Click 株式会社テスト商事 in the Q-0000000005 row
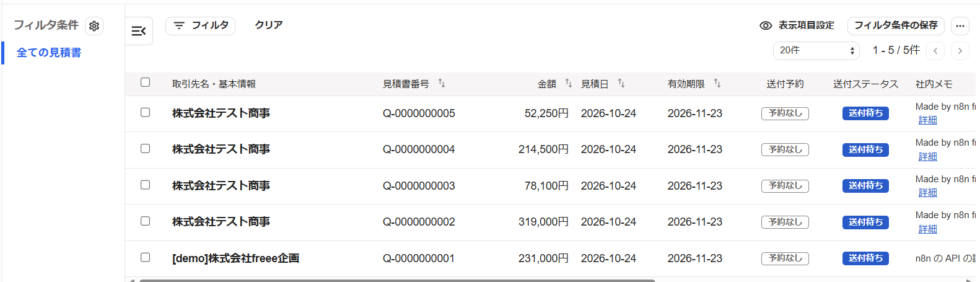980x282 pixels. coord(221,113)
